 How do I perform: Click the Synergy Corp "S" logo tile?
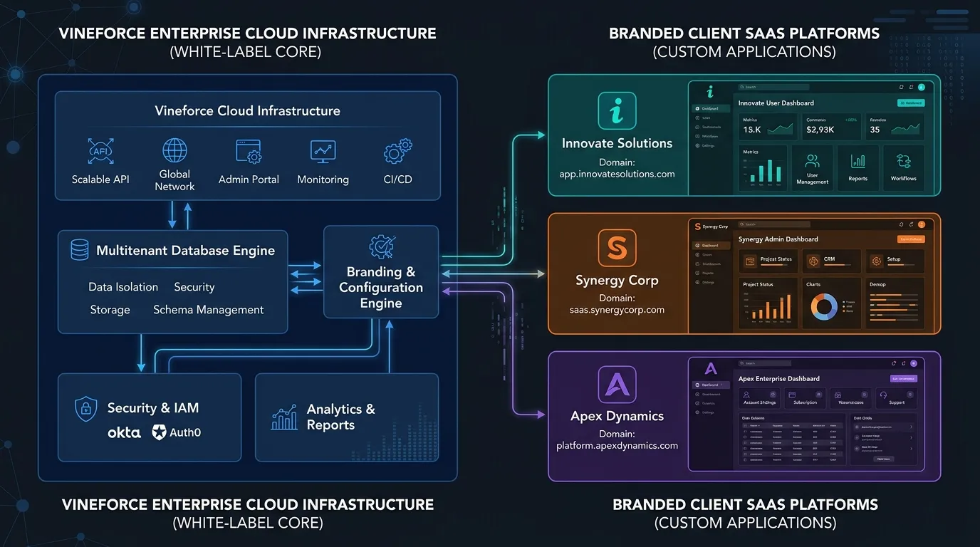tap(617, 247)
